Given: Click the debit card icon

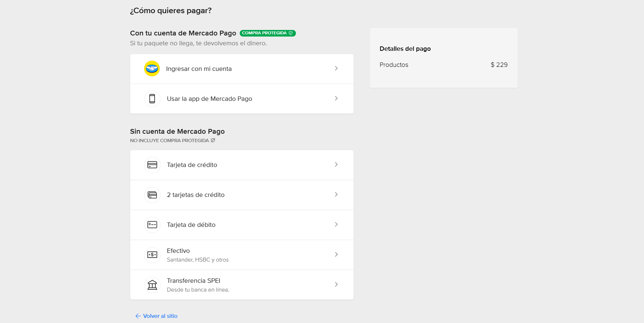Looking at the screenshot, I should pyautogui.click(x=152, y=225).
